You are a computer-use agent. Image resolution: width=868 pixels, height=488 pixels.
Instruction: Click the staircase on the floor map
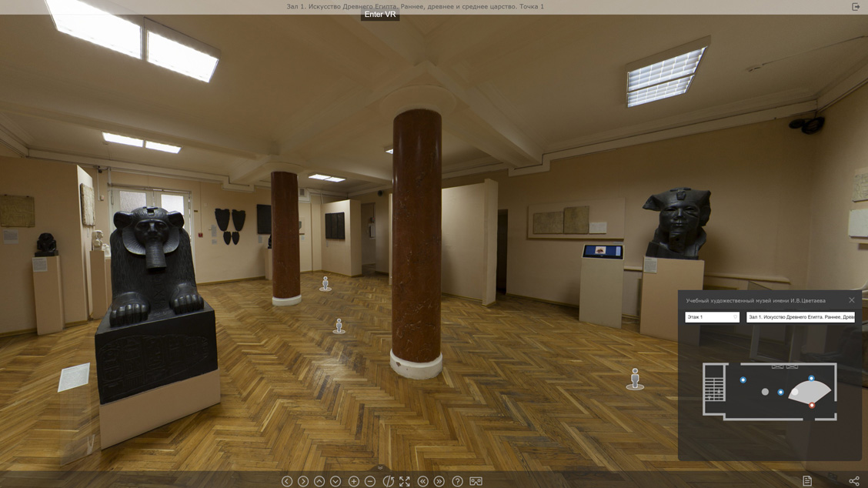coord(715,388)
